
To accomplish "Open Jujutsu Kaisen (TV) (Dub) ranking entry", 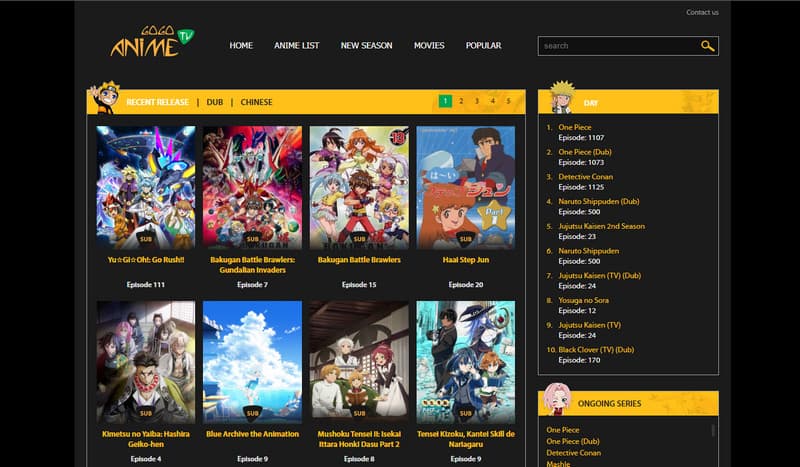I will [599, 276].
